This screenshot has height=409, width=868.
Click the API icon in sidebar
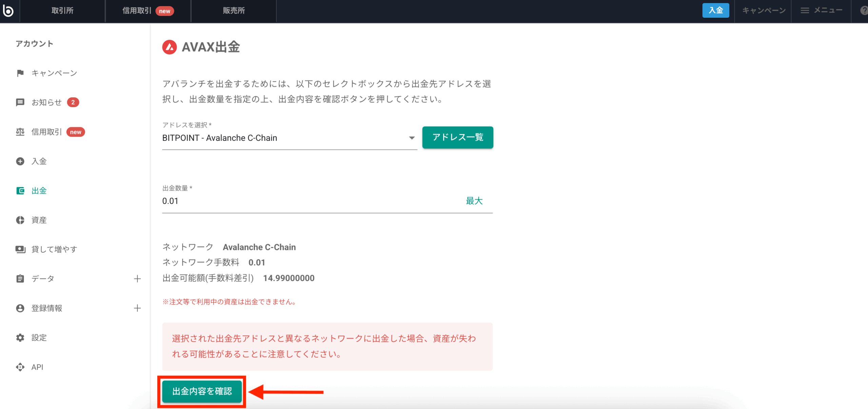(20, 367)
